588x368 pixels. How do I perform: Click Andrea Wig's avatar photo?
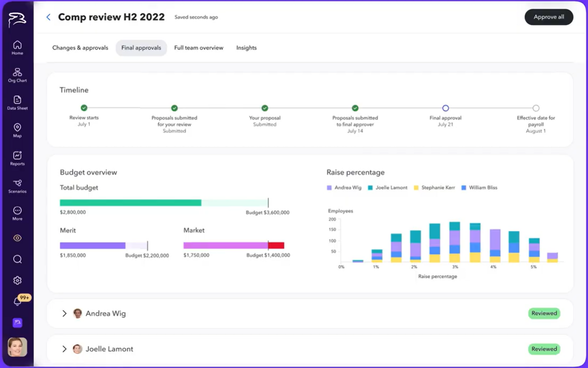point(78,314)
